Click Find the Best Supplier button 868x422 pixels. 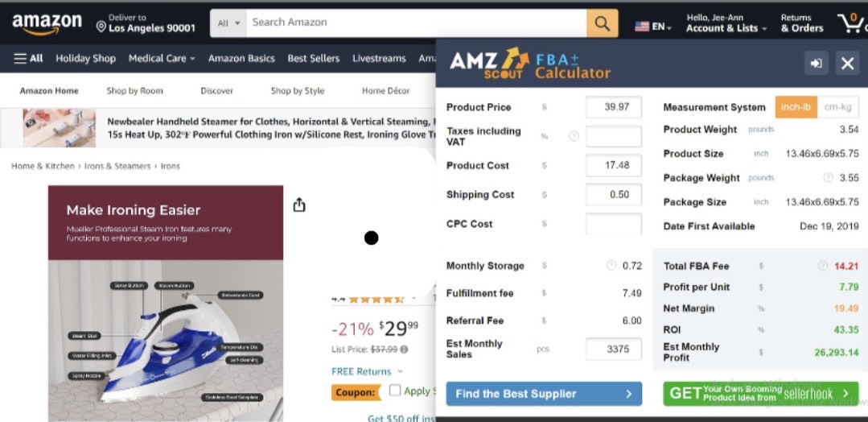(544, 394)
